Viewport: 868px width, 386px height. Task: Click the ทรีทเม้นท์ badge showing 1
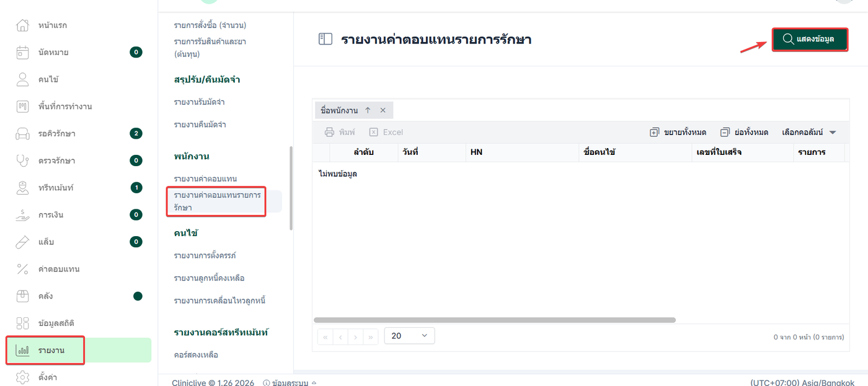click(136, 187)
